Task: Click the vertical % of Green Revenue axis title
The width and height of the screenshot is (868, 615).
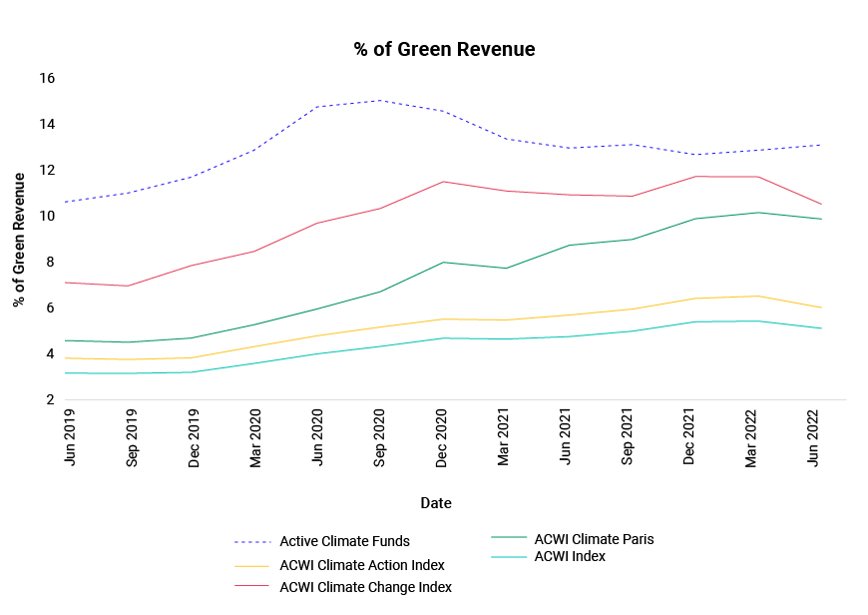Action: [19, 240]
